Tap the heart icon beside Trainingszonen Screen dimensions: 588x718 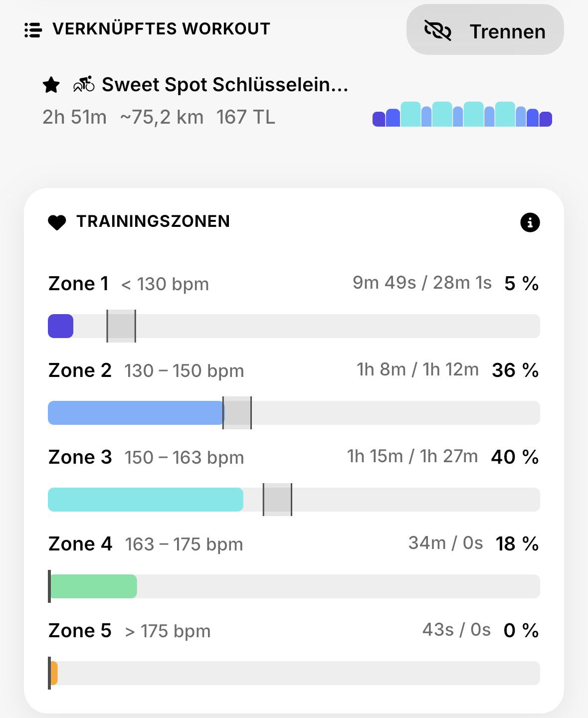(x=57, y=222)
